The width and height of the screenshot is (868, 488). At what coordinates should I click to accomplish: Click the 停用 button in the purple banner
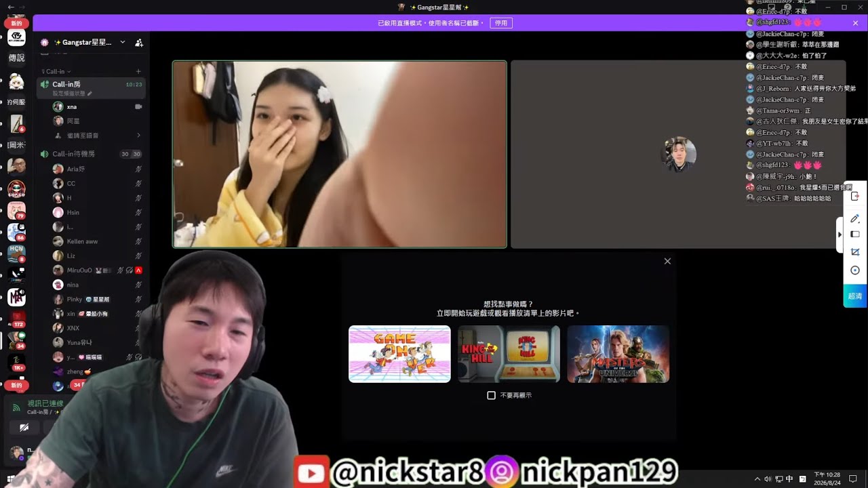[x=501, y=23]
